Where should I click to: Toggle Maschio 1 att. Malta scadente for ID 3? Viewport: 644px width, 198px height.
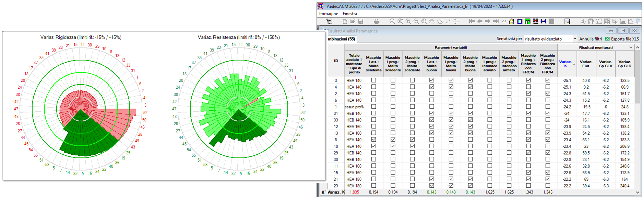(373, 80)
